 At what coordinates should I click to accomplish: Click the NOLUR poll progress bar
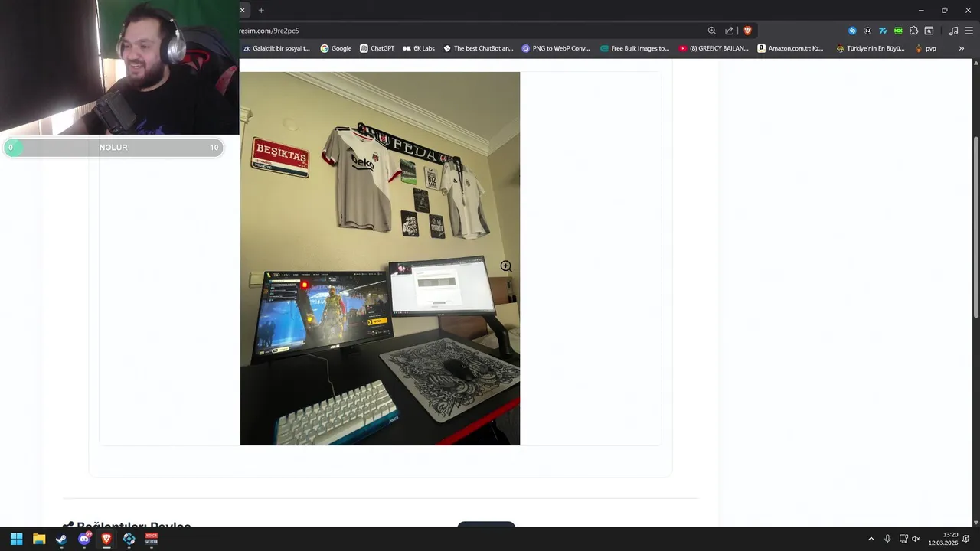click(113, 148)
